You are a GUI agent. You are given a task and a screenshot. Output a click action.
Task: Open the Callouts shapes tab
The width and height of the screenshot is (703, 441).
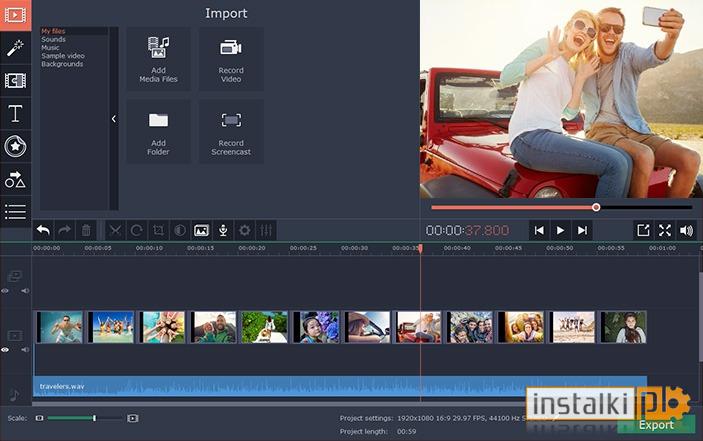click(15, 179)
